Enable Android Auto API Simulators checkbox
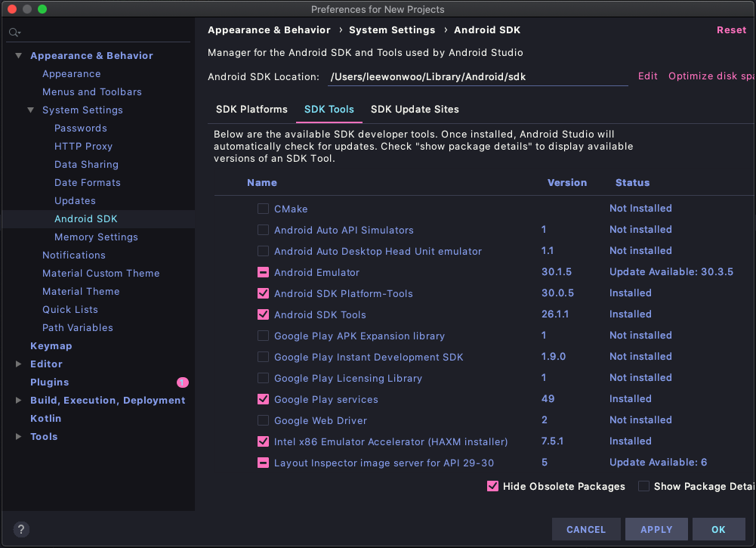This screenshot has height=548, width=756. [263, 230]
